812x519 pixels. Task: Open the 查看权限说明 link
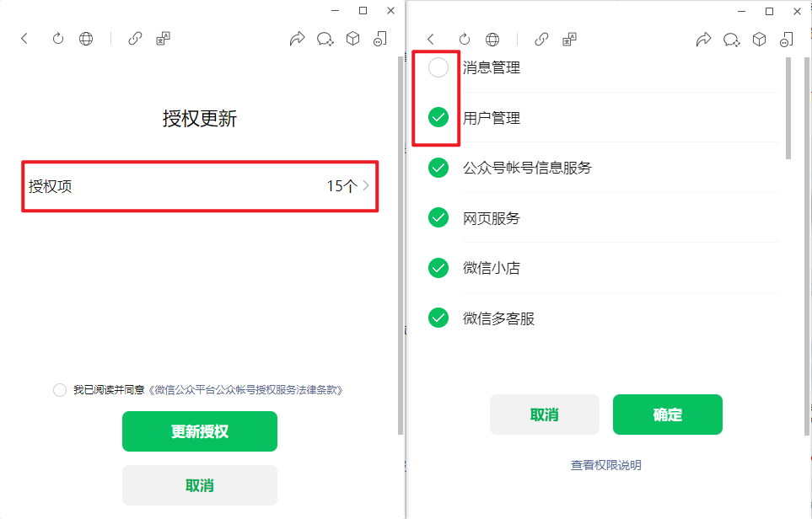point(606,465)
